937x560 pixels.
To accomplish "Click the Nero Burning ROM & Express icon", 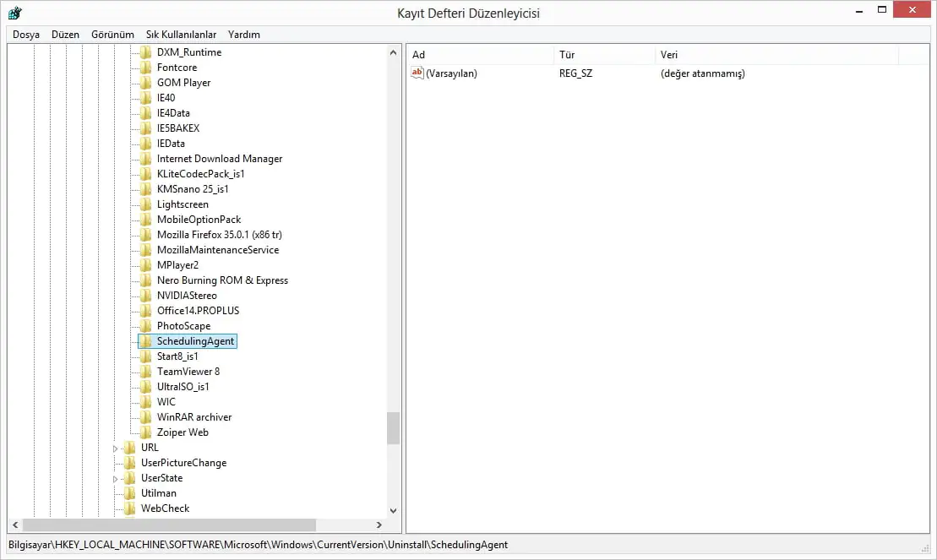I will tap(144, 280).
